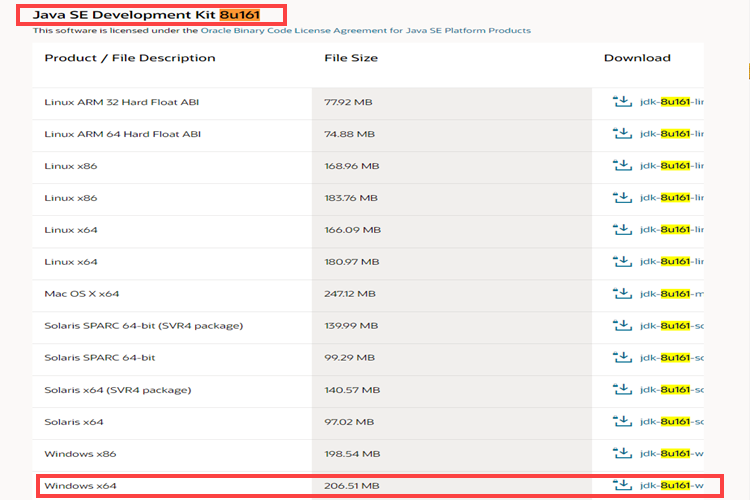Click the Product / File Description column header

(130, 58)
